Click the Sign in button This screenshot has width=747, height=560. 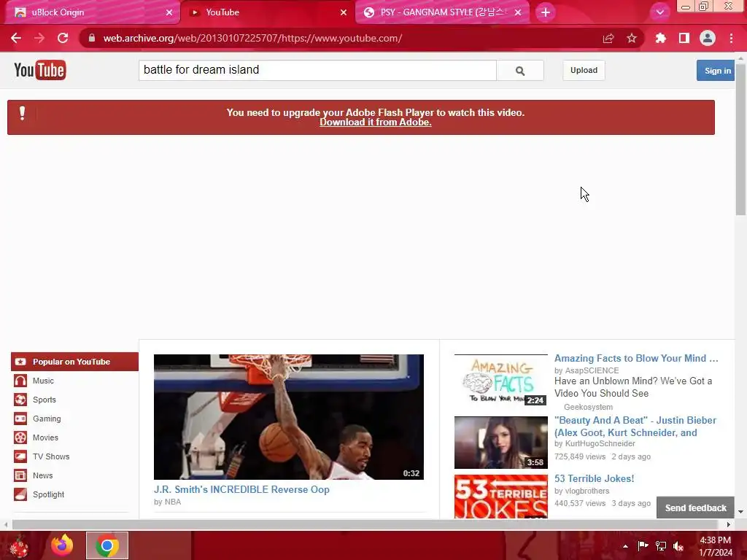point(716,71)
